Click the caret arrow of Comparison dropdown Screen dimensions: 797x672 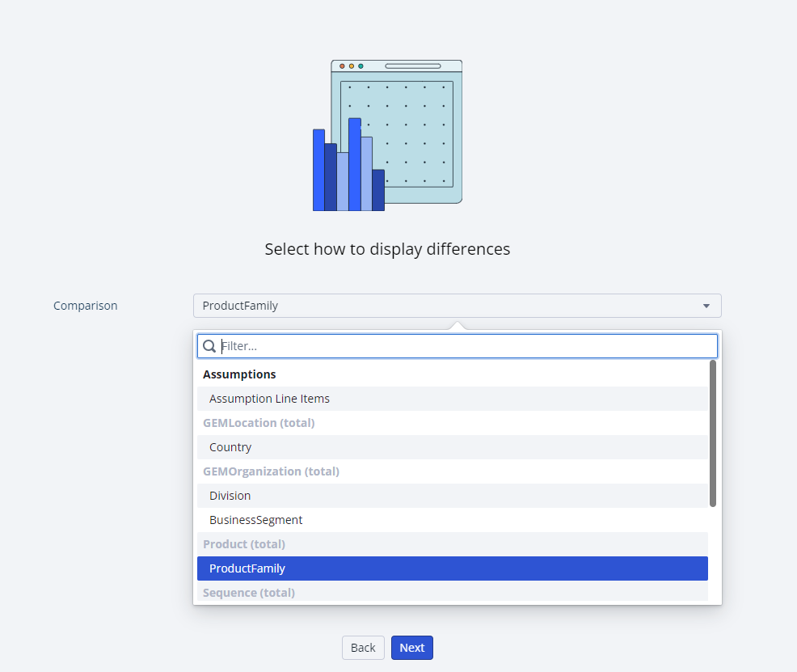[x=706, y=306]
